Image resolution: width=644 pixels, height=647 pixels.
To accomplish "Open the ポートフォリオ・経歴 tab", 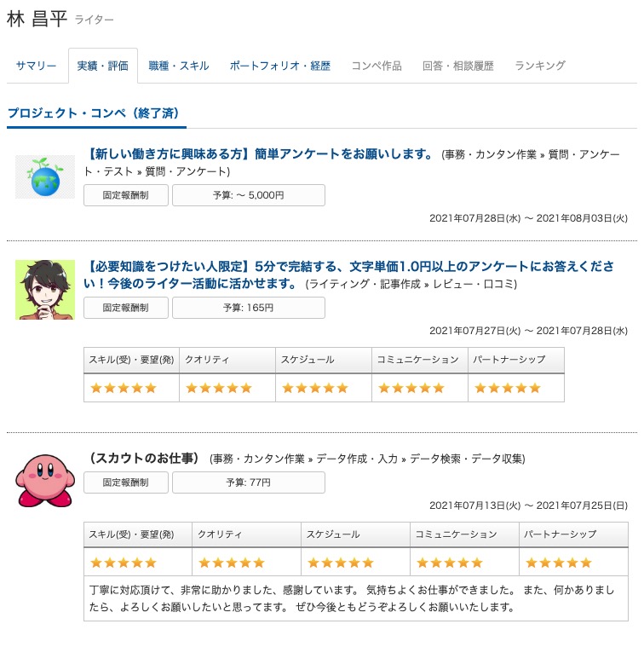I will click(x=279, y=66).
